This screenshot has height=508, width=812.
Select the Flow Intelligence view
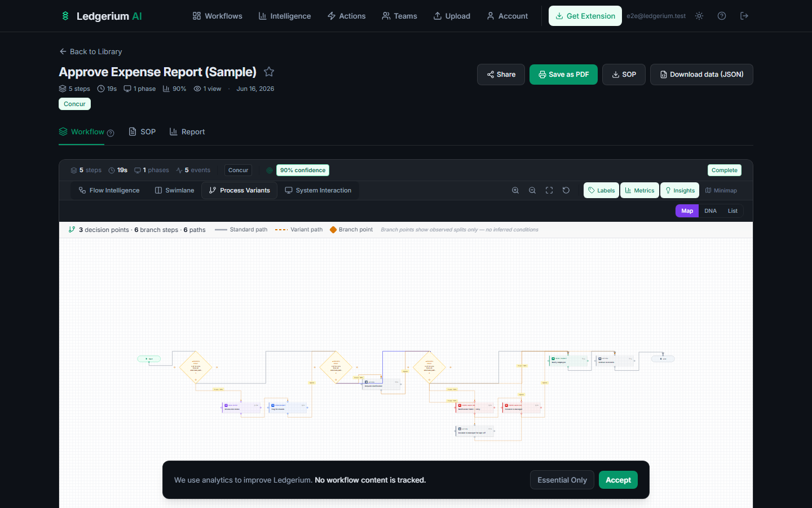(109, 190)
